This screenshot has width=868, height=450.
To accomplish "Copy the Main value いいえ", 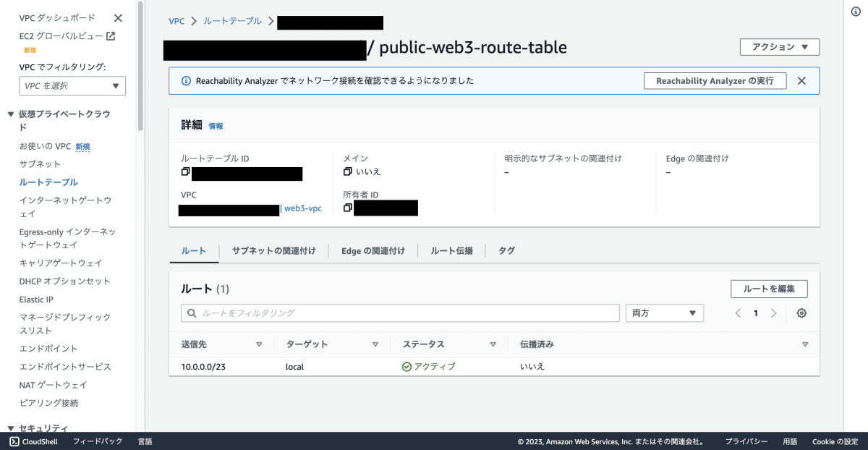I will 347,171.
